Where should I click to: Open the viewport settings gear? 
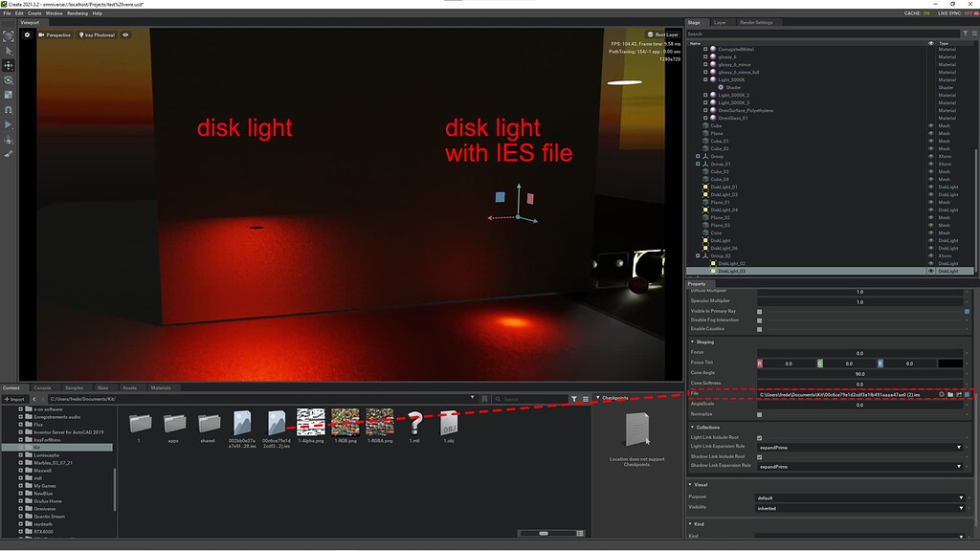tap(27, 34)
